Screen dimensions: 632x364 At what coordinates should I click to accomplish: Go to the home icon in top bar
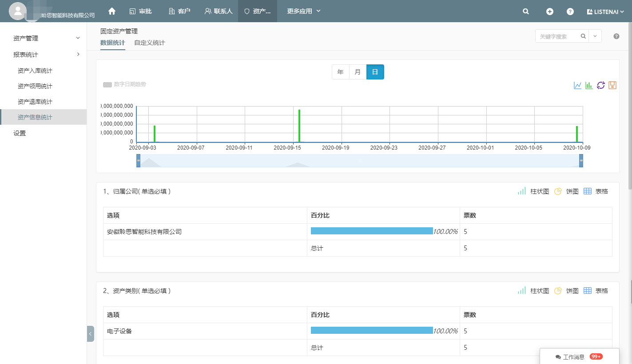(x=112, y=11)
